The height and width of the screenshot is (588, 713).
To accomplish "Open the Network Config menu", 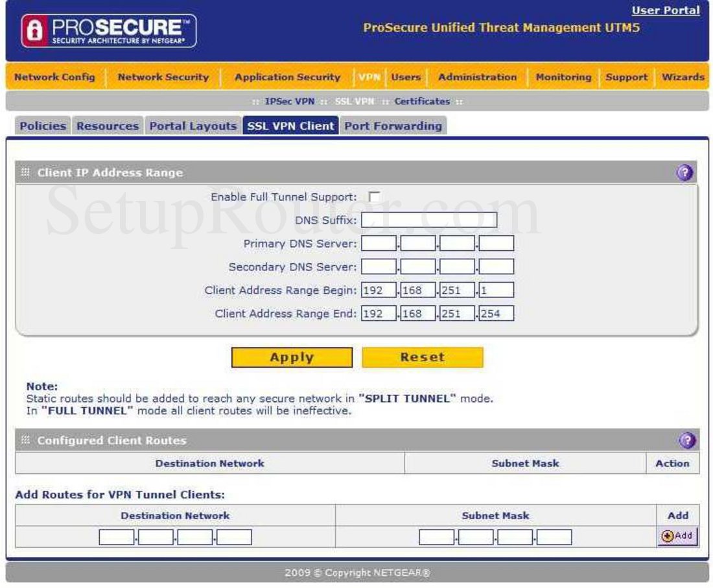I will tap(54, 77).
